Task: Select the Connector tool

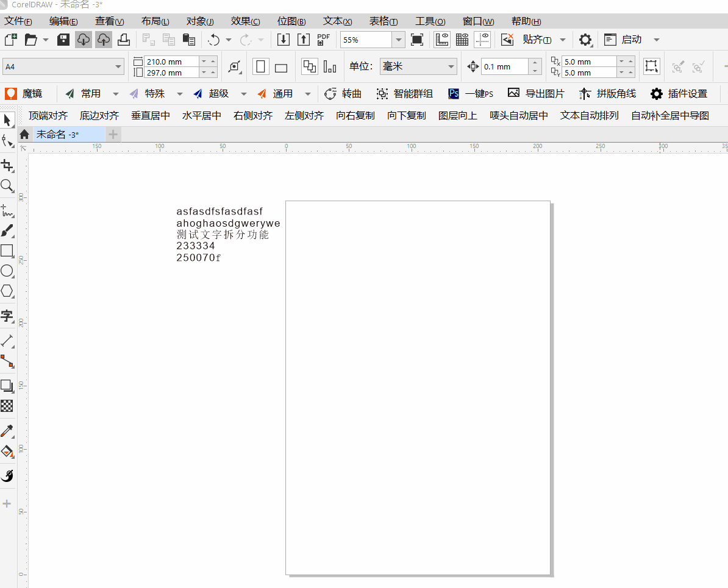Action: tap(7, 361)
